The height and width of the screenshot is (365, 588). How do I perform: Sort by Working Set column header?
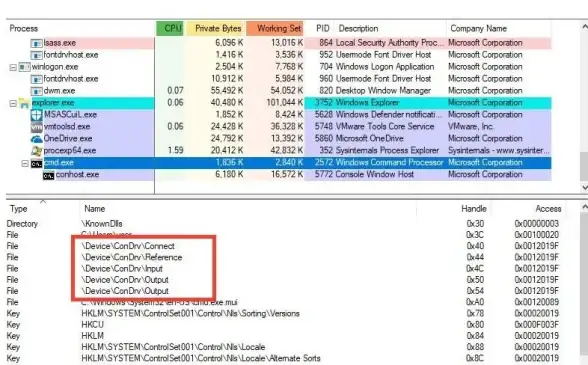pyautogui.click(x=276, y=29)
